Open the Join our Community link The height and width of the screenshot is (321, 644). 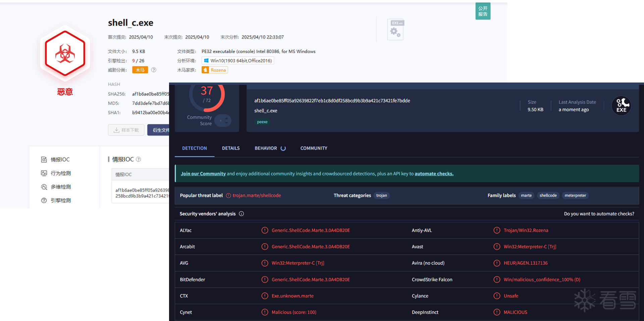point(203,174)
